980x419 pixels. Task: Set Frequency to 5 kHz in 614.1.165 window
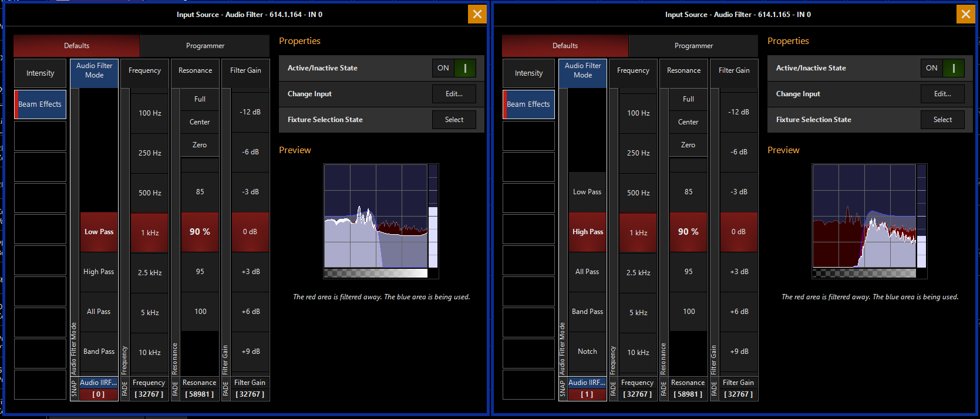(x=638, y=313)
